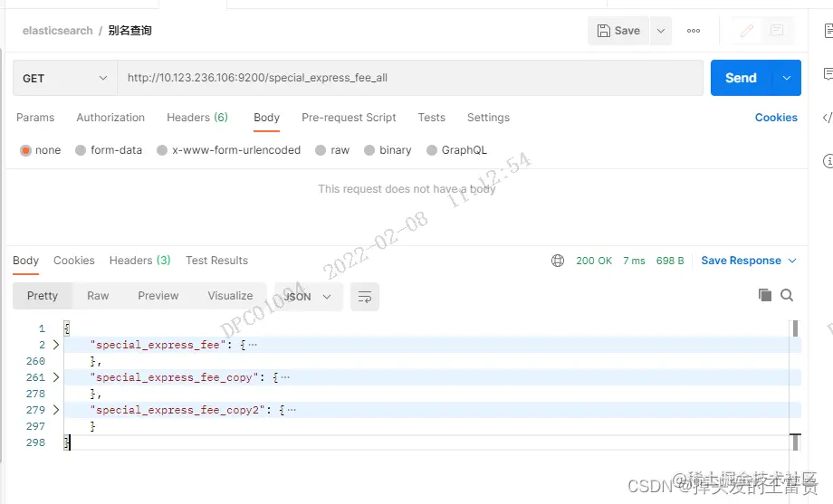Click the Cookies link
Screen dimensions: 833x504
pyautogui.click(x=776, y=118)
